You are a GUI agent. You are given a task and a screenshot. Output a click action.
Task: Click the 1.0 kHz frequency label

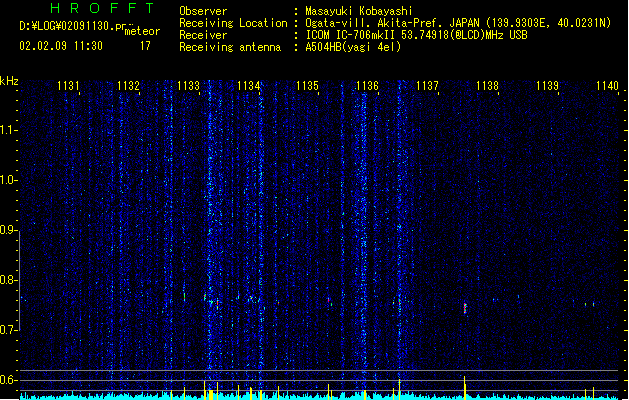click(8, 180)
